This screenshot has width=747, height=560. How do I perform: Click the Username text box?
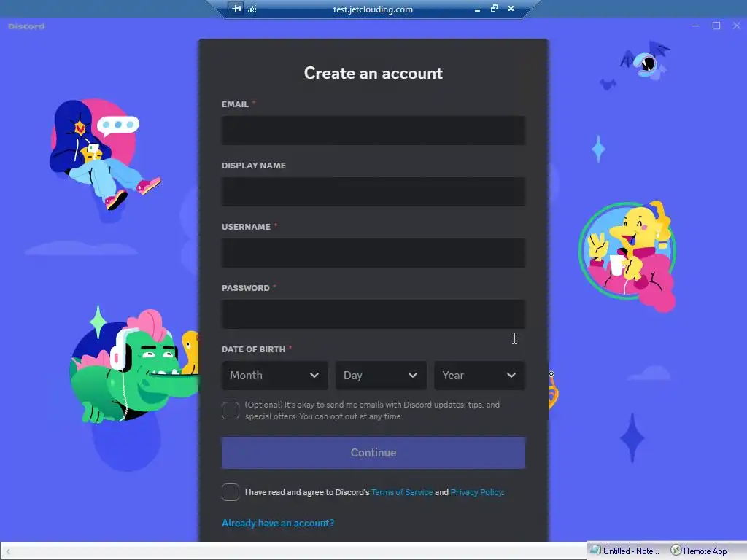373,253
